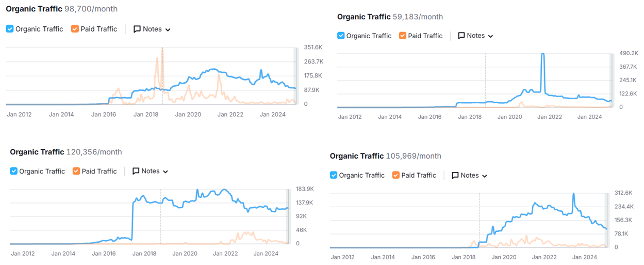The height and width of the screenshot is (265, 644).
Task: Open Notes dropdown arrow in 105,969/month panel
Action: pyautogui.click(x=484, y=176)
